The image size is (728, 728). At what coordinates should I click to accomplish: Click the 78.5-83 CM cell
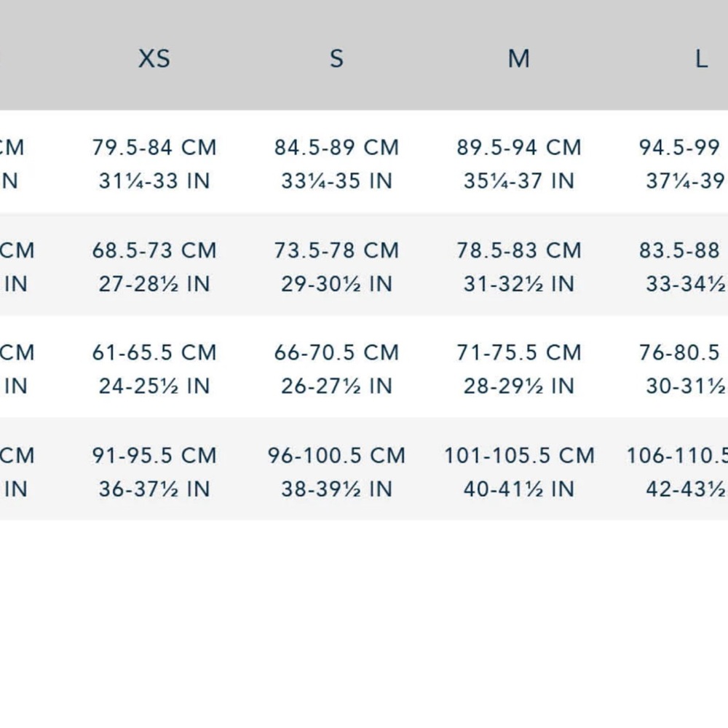tap(518, 250)
